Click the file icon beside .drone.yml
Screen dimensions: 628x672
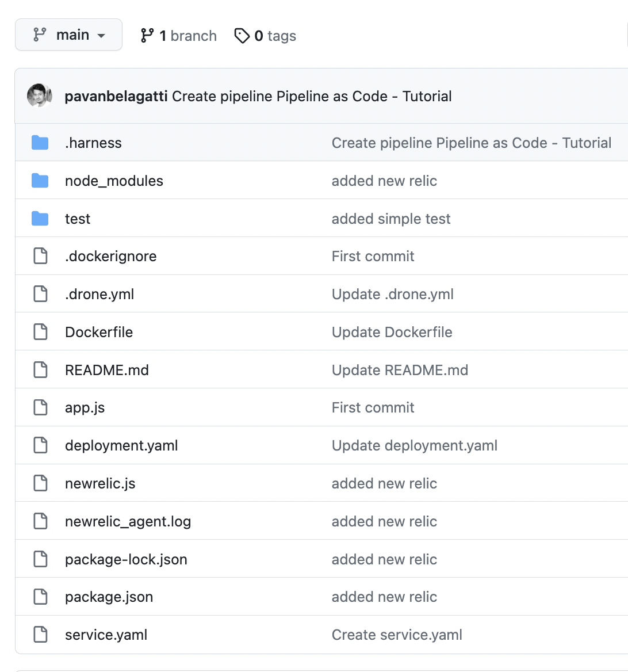click(x=40, y=293)
